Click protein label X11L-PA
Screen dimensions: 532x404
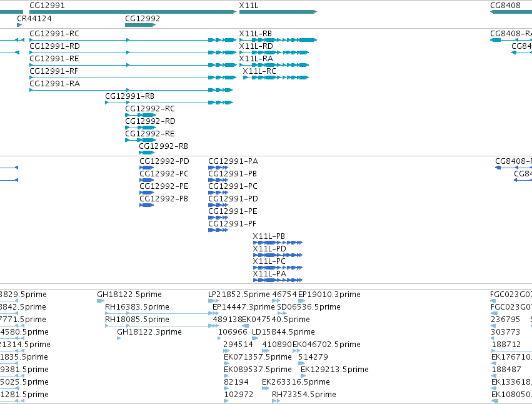click(x=269, y=274)
